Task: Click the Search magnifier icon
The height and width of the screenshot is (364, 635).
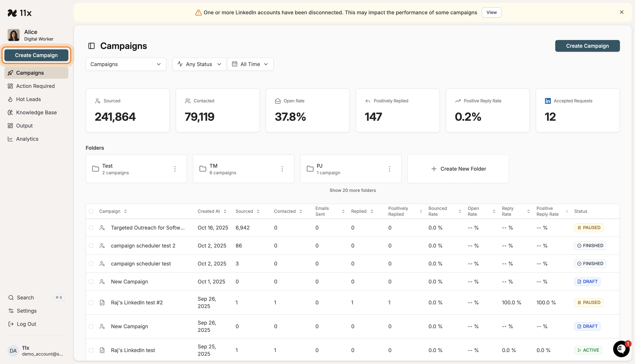Action: coord(11,298)
